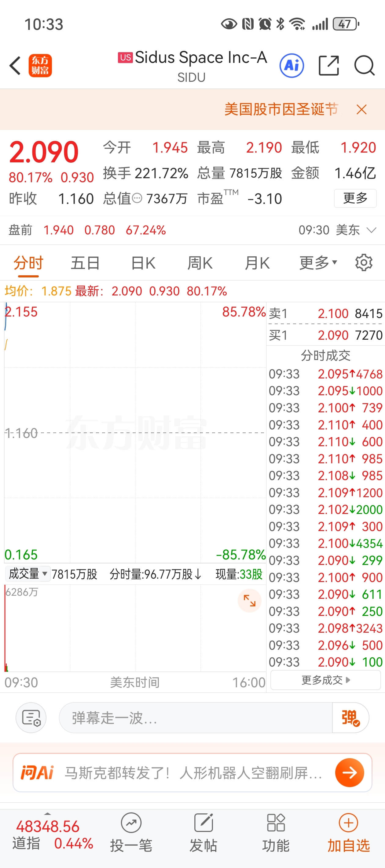Open chart settings gear icon
385x868 pixels.
[x=364, y=262]
